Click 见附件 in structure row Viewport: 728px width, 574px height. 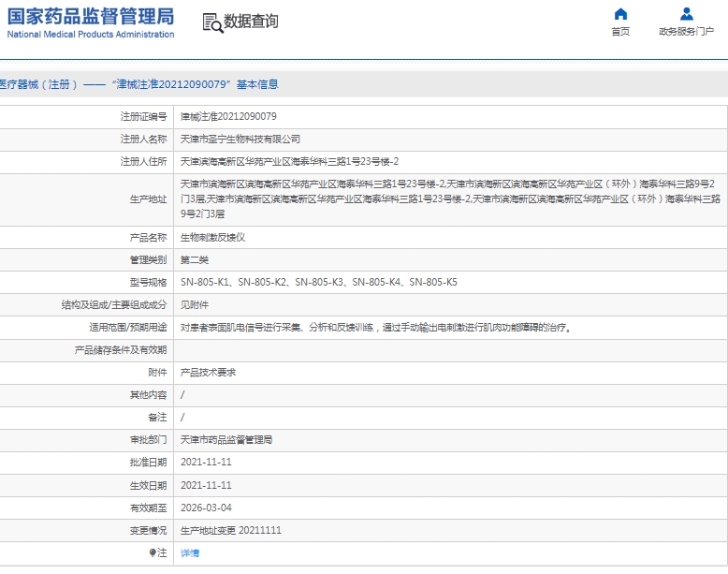(194, 305)
